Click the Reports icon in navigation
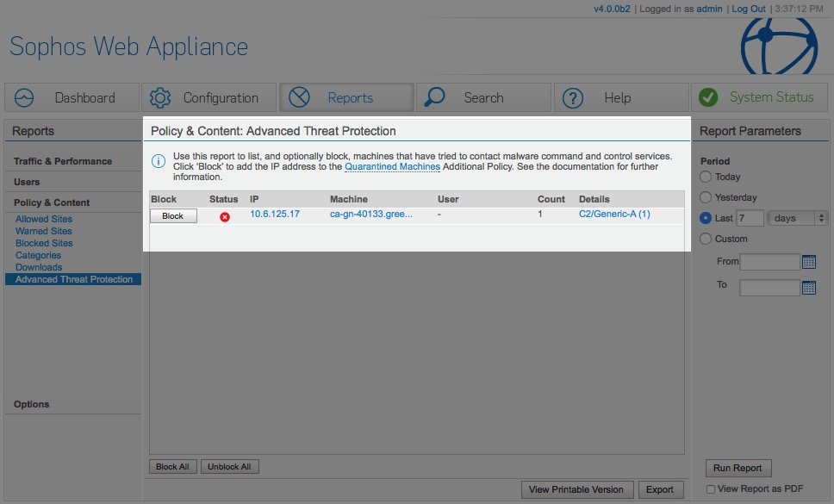 299,98
